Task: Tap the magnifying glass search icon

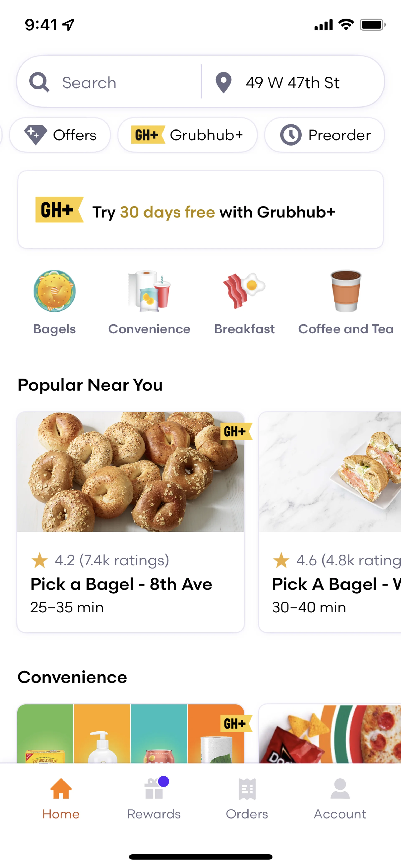Action: (39, 82)
